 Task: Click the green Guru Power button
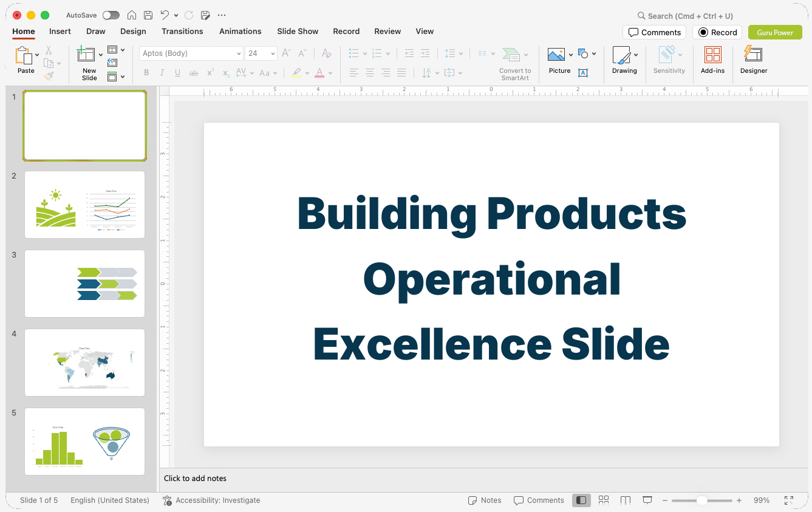click(x=775, y=32)
